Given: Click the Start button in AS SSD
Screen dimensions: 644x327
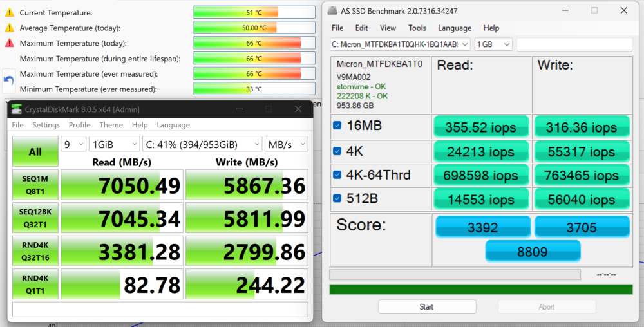Looking at the screenshot, I should point(427,306).
